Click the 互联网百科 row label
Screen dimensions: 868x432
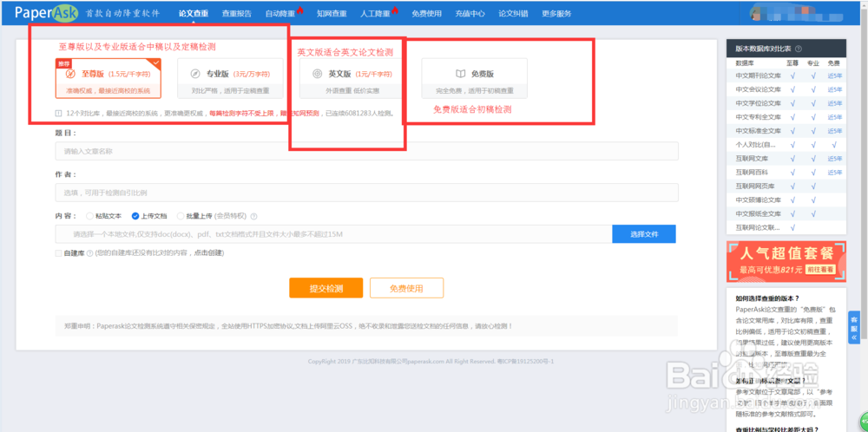[x=751, y=173]
